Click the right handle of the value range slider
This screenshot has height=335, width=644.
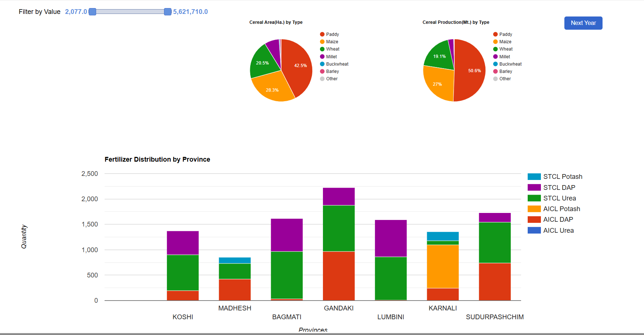click(x=168, y=12)
